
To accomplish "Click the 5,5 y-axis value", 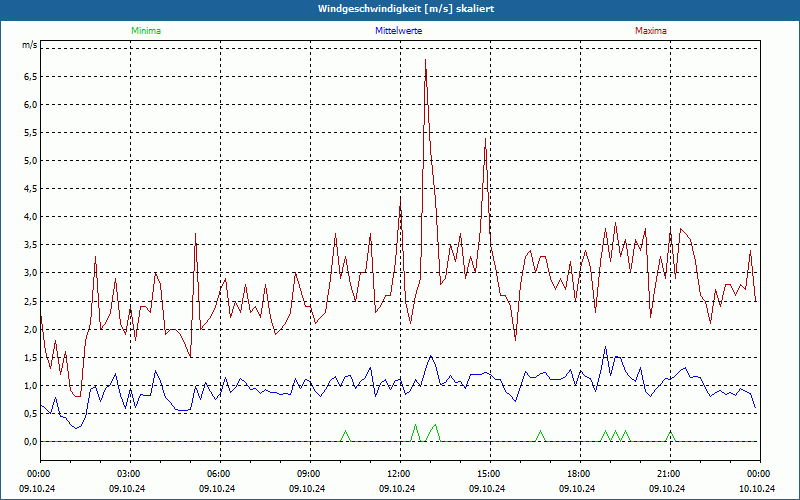I will pyautogui.click(x=31, y=133).
